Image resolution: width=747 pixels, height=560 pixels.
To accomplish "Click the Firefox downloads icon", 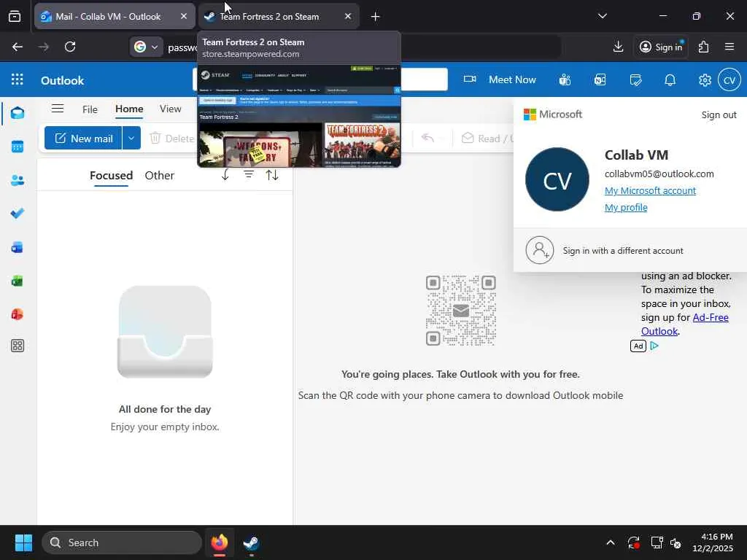I will coord(618,47).
